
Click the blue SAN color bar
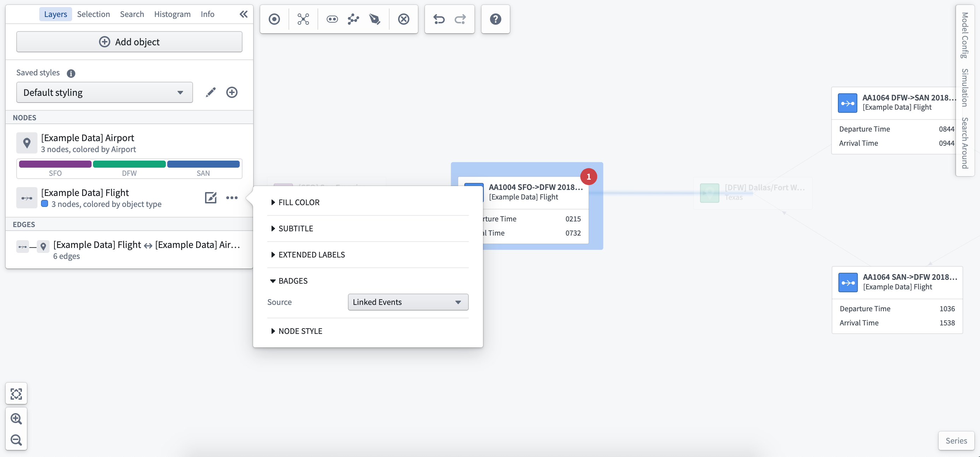click(x=203, y=164)
